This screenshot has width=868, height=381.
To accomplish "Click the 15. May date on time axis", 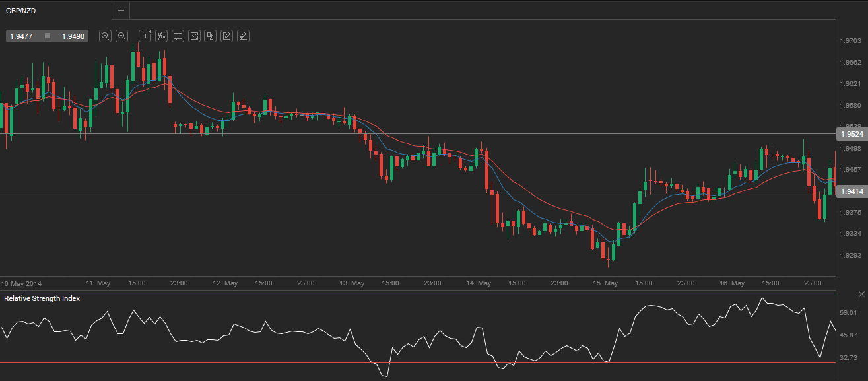I will click(x=605, y=283).
